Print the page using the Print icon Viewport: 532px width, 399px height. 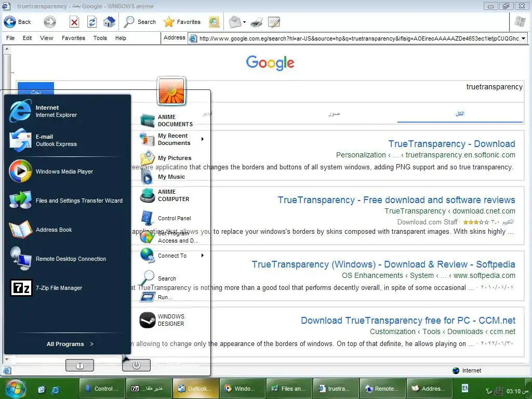257,22
